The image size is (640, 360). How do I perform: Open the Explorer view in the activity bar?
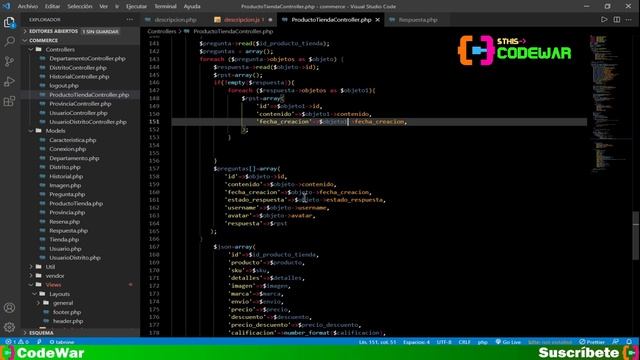(x=9, y=22)
